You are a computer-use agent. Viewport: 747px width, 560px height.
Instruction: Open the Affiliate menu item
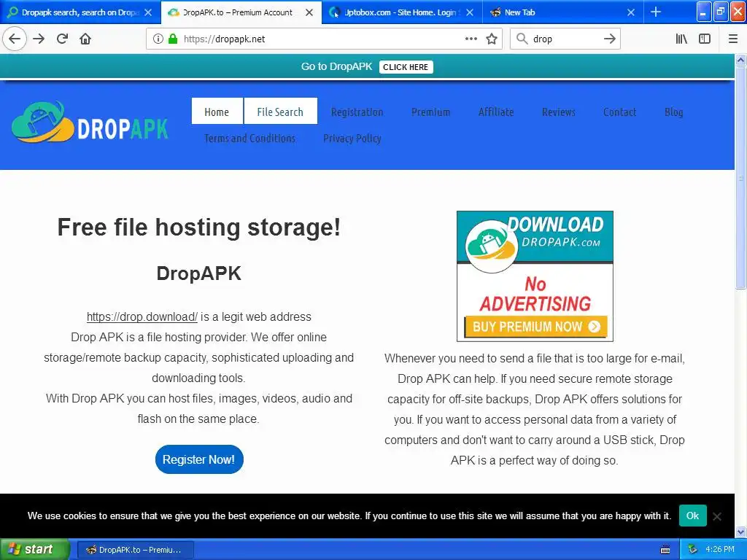[496, 112]
